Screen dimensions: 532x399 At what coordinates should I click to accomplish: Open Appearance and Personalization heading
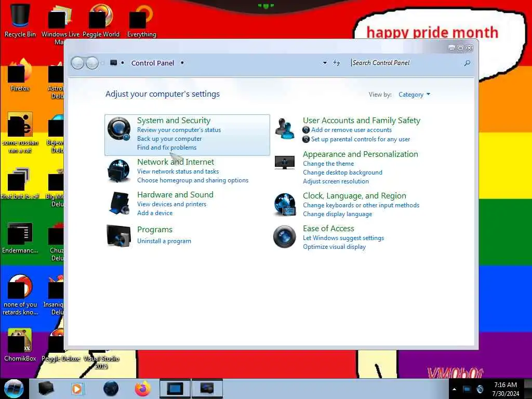[361, 154]
